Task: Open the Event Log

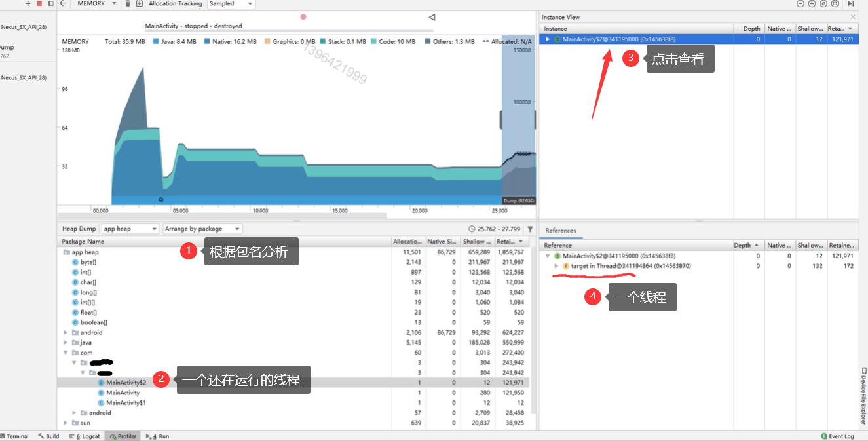Action: [x=838, y=436]
